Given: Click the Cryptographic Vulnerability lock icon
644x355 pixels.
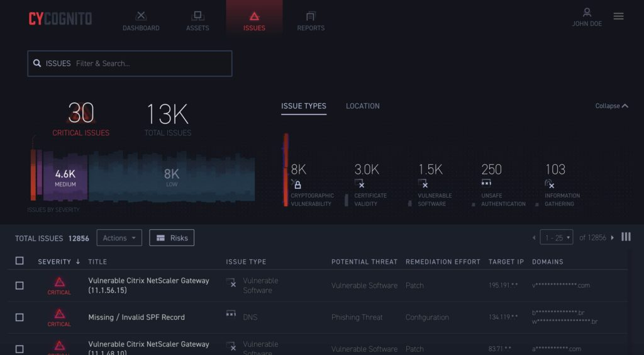Looking at the screenshot, I should point(297,184).
